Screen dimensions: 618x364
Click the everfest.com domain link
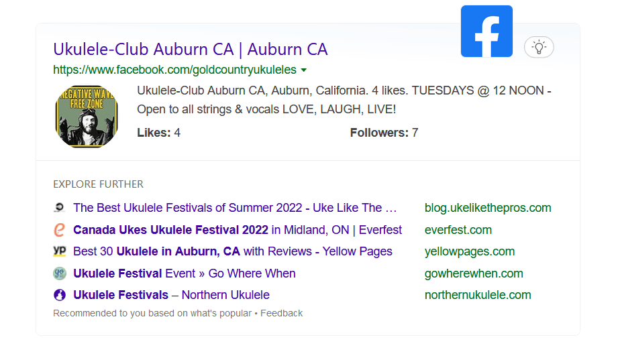point(458,230)
